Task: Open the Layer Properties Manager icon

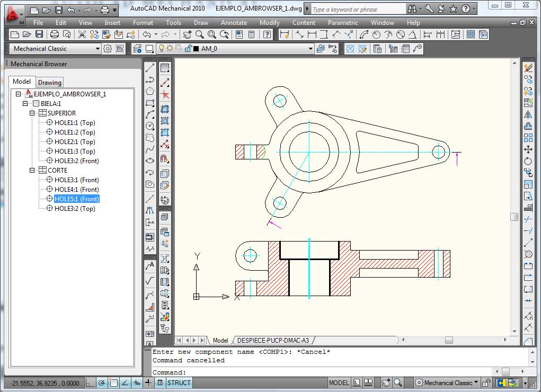Action: tap(137, 49)
